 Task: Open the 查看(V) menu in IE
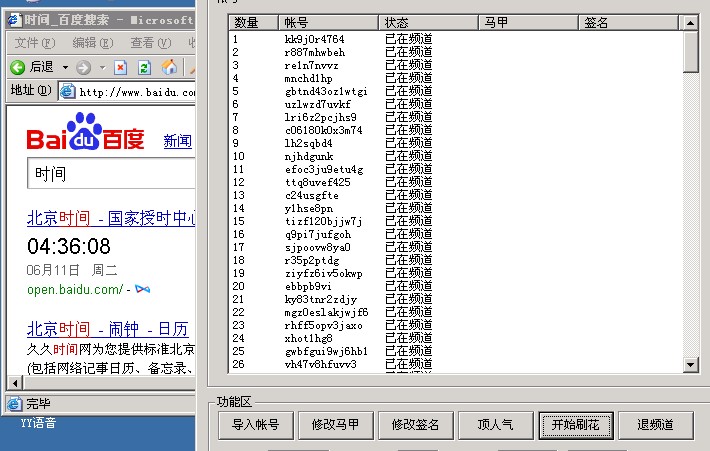pos(151,43)
